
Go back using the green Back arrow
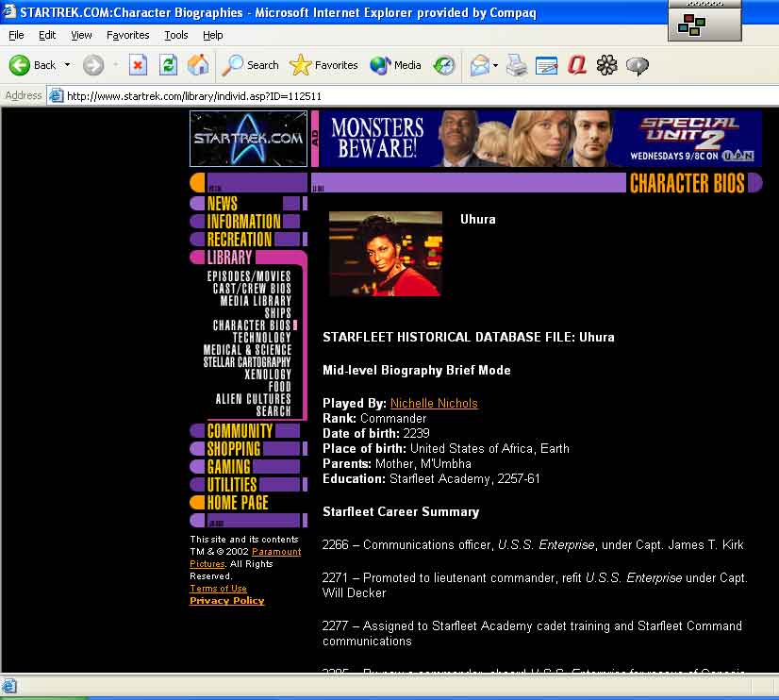[20, 65]
